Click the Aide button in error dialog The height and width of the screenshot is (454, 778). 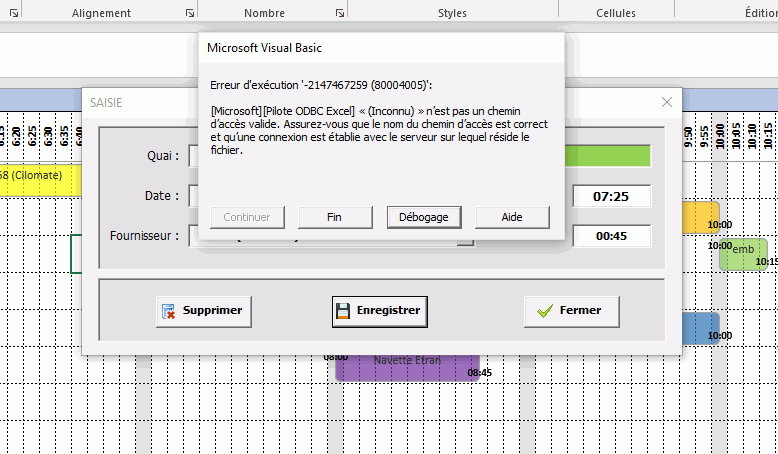click(x=512, y=217)
